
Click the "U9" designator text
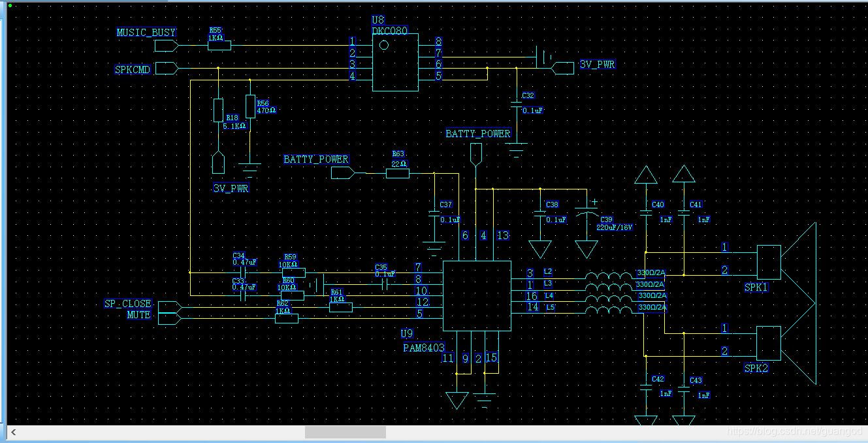coord(407,334)
